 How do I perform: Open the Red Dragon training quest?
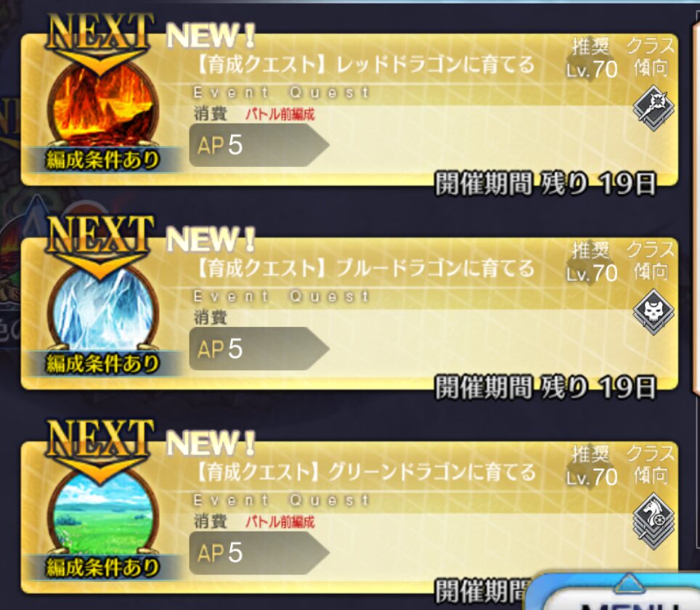349,110
